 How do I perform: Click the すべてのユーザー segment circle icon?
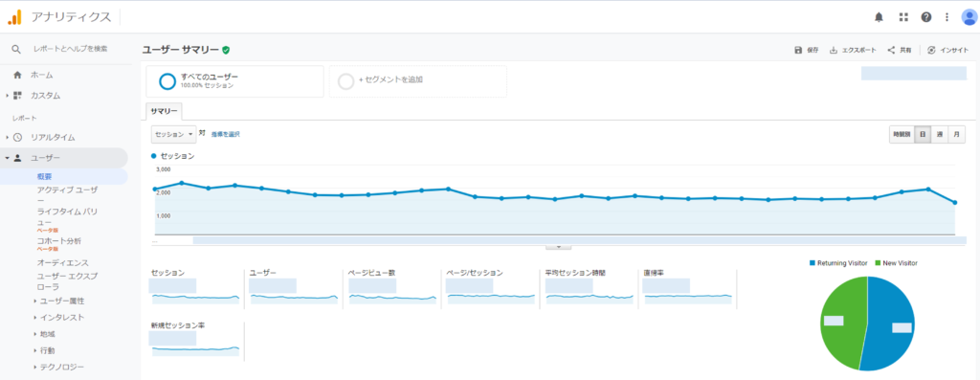click(167, 81)
